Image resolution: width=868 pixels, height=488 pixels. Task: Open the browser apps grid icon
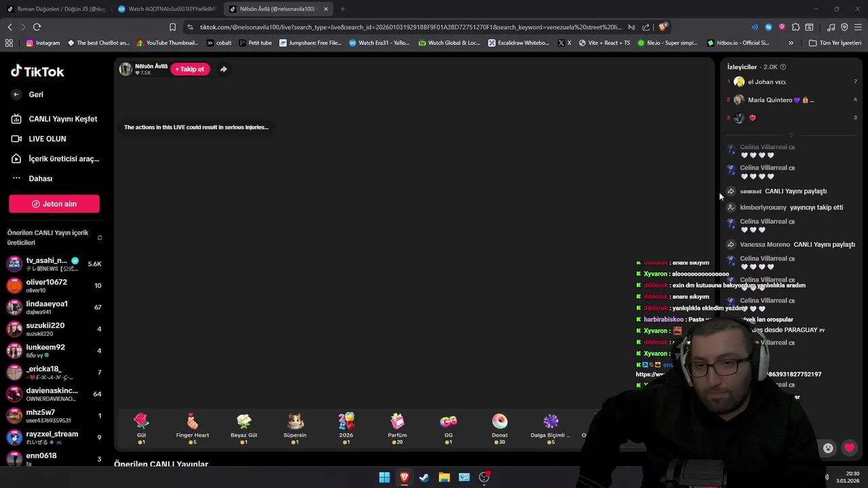click(x=9, y=43)
